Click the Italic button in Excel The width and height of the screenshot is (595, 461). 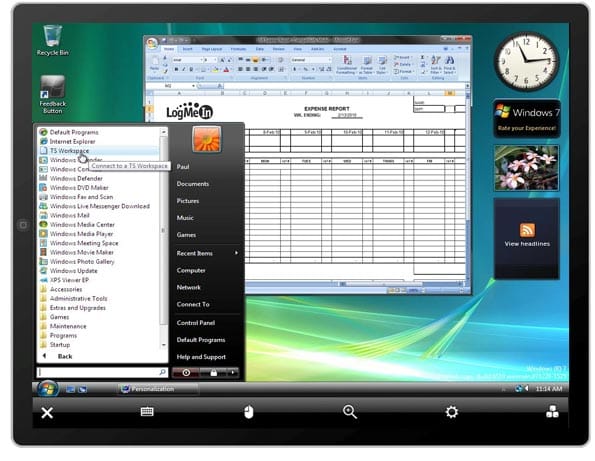(x=184, y=69)
